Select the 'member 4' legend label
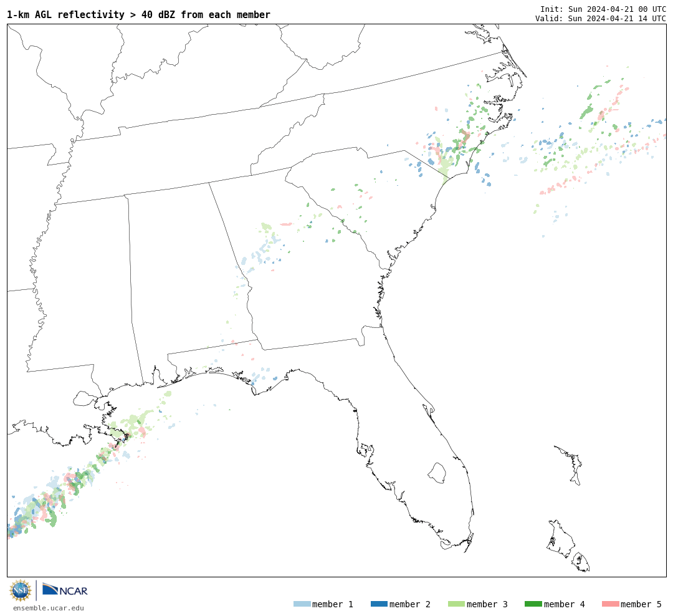This screenshot has height=616, width=673. click(x=564, y=604)
